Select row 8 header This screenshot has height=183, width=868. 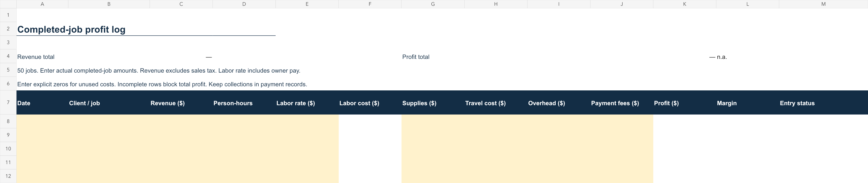coord(8,121)
